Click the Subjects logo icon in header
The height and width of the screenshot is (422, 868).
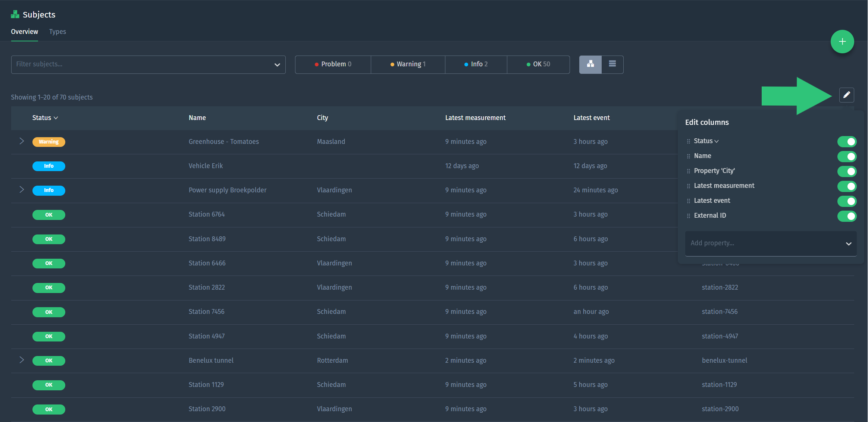point(15,15)
